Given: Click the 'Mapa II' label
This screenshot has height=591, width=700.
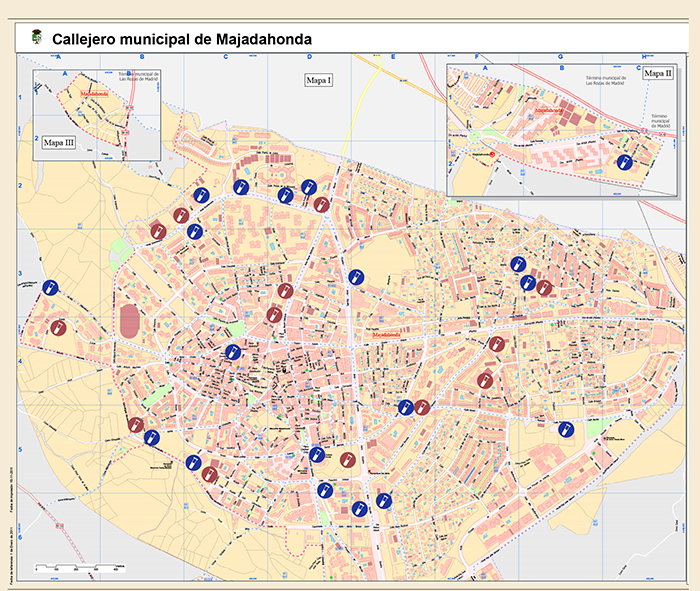Looking at the screenshot, I should [x=658, y=73].
